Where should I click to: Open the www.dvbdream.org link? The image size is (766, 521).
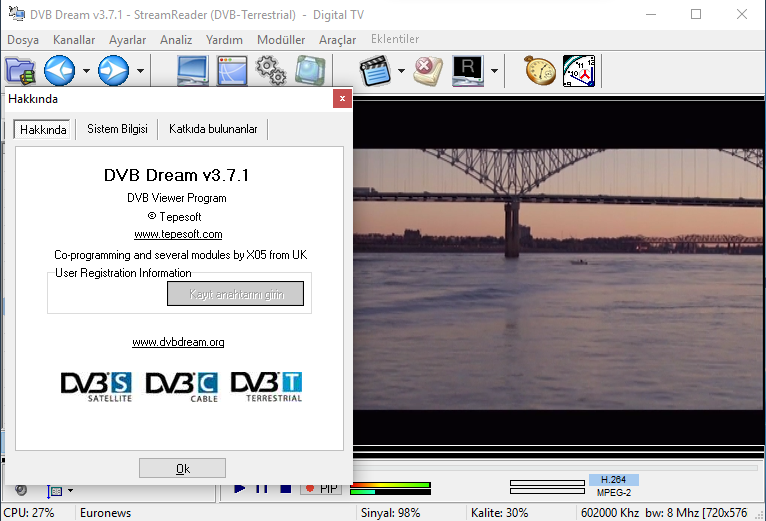[178, 342]
